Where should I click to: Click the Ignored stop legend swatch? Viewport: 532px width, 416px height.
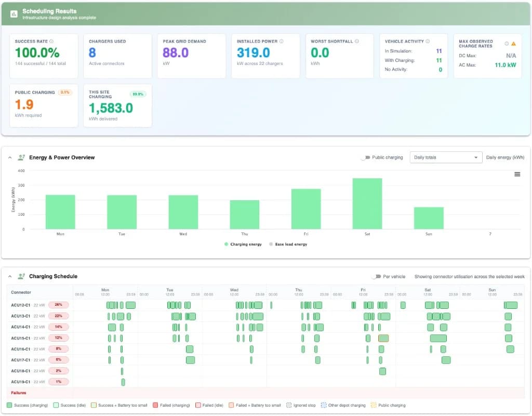pyautogui.click(x=289, y=405)
